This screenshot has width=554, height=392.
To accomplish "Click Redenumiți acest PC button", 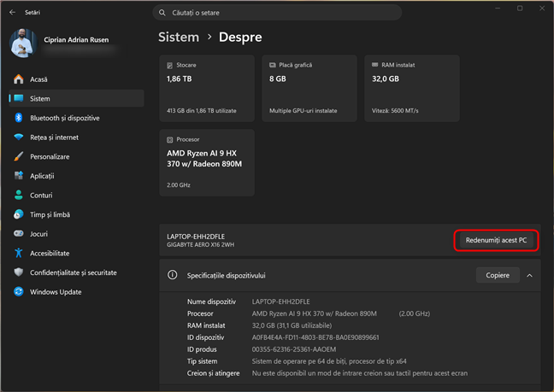I will click(496, 240).
